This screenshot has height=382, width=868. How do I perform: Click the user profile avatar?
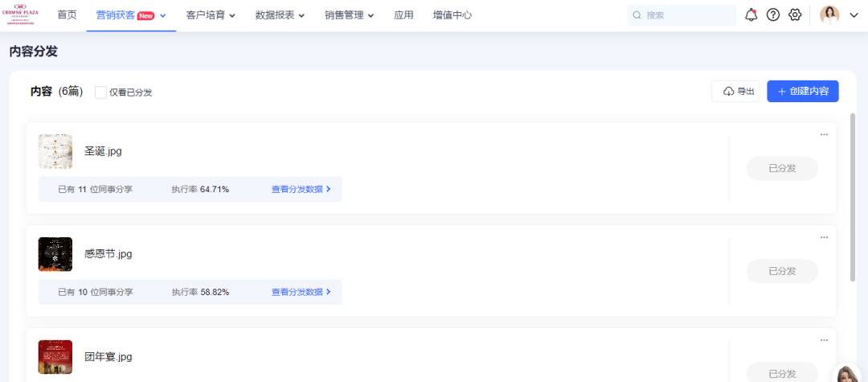[x=829, y=14]
